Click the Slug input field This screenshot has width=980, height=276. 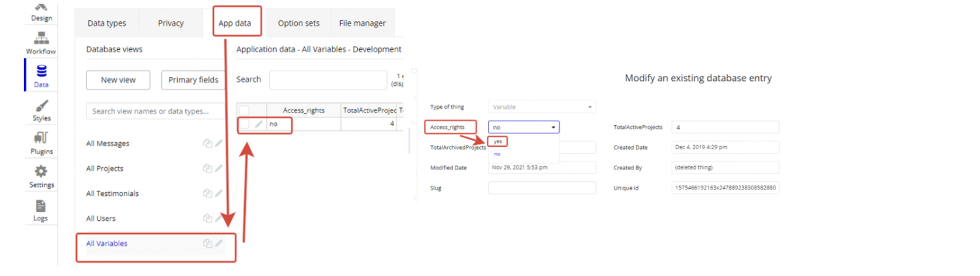[x=541, y=188]
